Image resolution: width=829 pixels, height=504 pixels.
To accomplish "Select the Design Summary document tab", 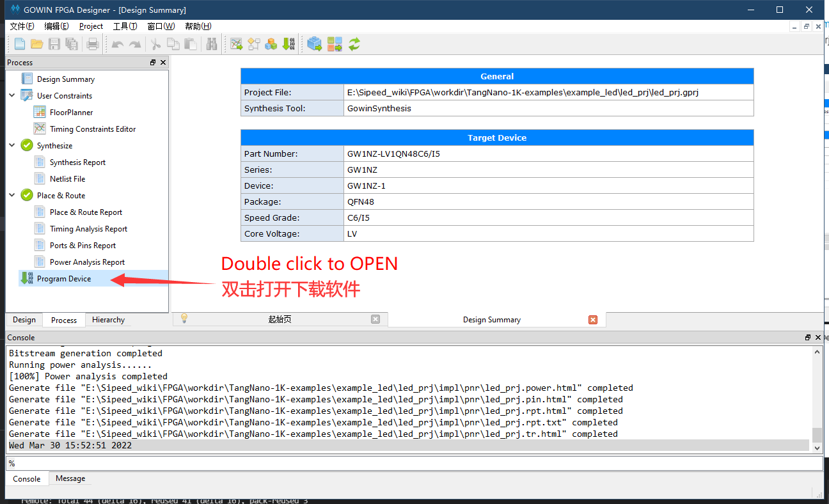I will [497, 320].
